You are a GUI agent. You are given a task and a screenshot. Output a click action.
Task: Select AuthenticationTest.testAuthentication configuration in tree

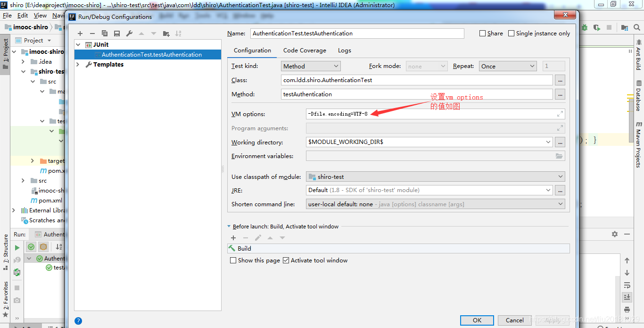(x=148, y=55)
